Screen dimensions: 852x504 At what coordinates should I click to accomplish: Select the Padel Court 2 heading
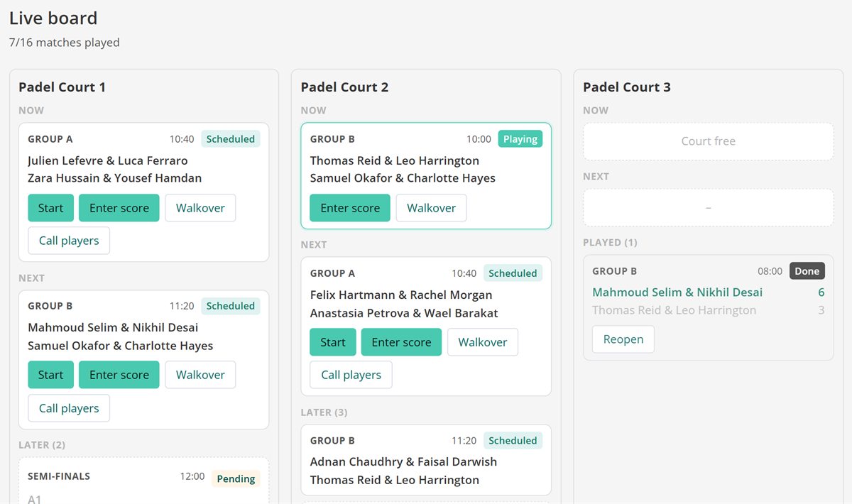click(344, 87)
